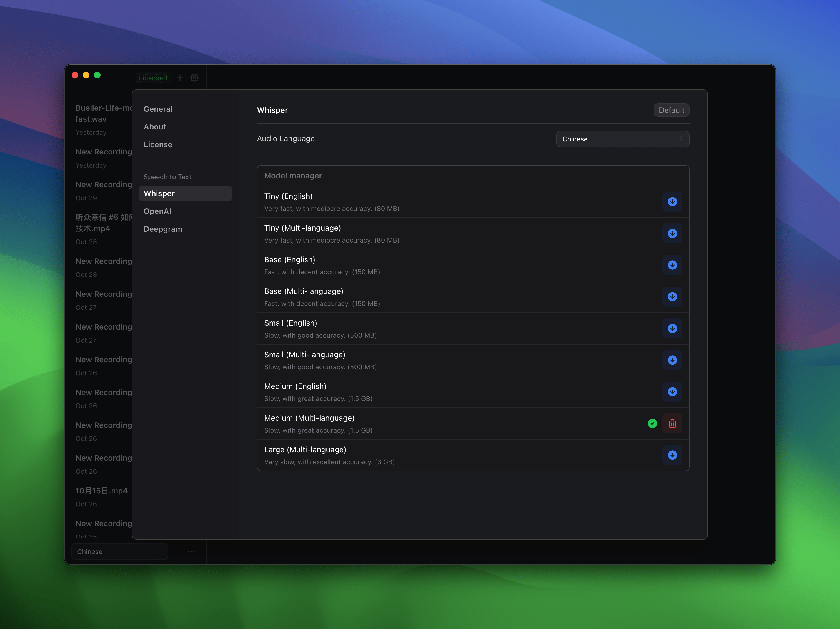Screen dimensions: 840x629
Task: Download the Tiny (English) model
Action: coord(672,202)
